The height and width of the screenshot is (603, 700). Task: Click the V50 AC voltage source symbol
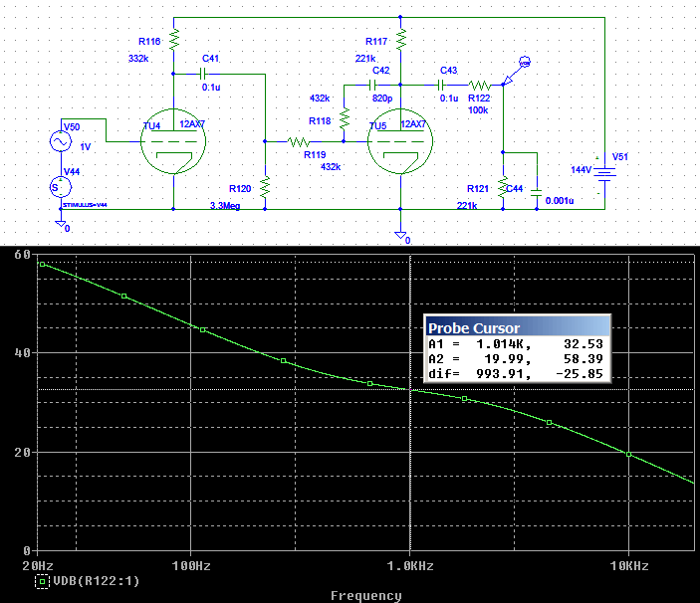click(x=61, y=142)
